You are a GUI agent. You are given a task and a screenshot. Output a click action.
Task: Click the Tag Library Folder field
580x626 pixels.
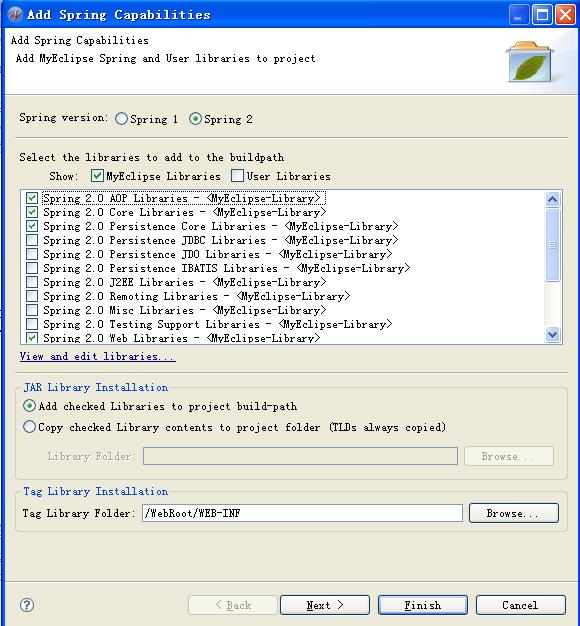pos(302,513)
